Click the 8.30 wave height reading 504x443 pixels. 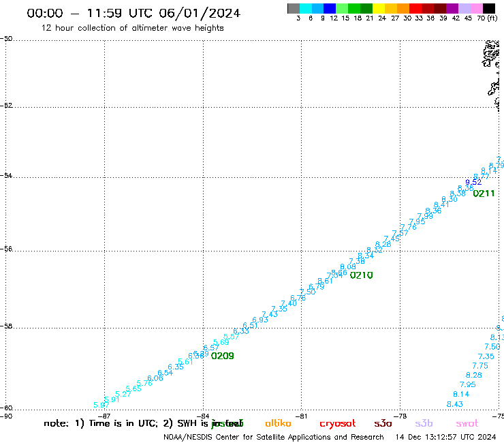pyautogui.click(x=450, y=199)
